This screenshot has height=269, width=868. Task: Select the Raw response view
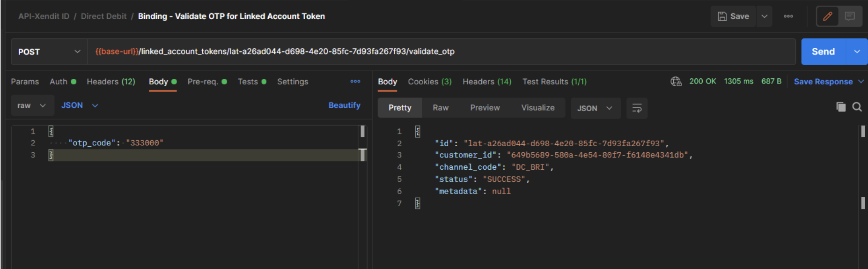pyautogui.click(x=441, y=108)
